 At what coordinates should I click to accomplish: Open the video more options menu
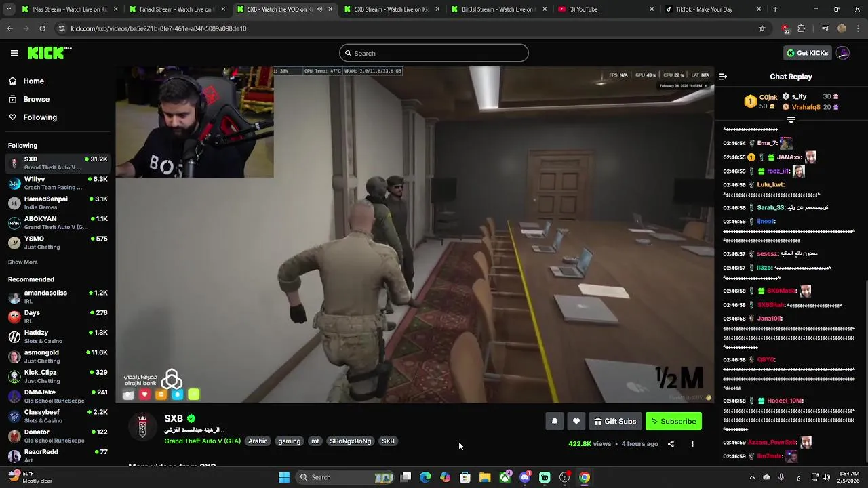(x=692, y=444)
